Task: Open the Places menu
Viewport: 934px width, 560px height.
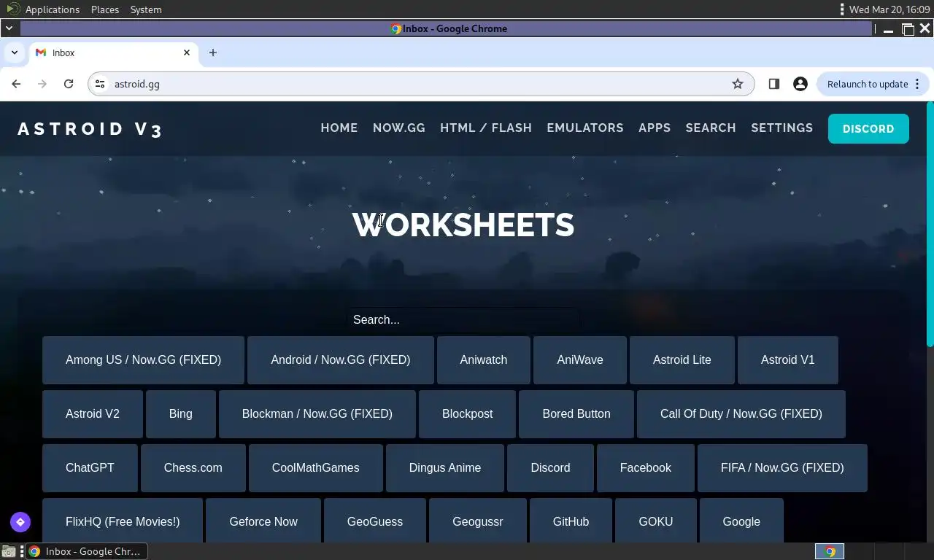Action: click(105, 9)
